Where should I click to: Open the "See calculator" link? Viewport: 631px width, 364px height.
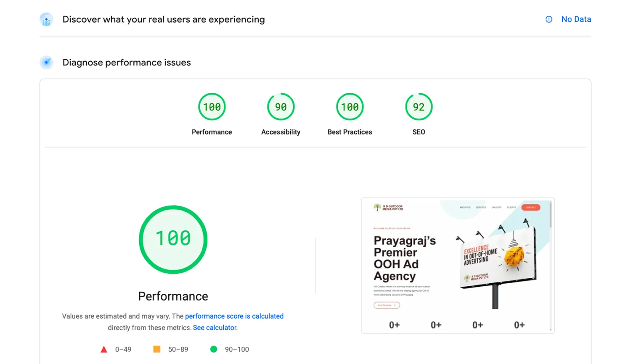[x=215, y=327]
